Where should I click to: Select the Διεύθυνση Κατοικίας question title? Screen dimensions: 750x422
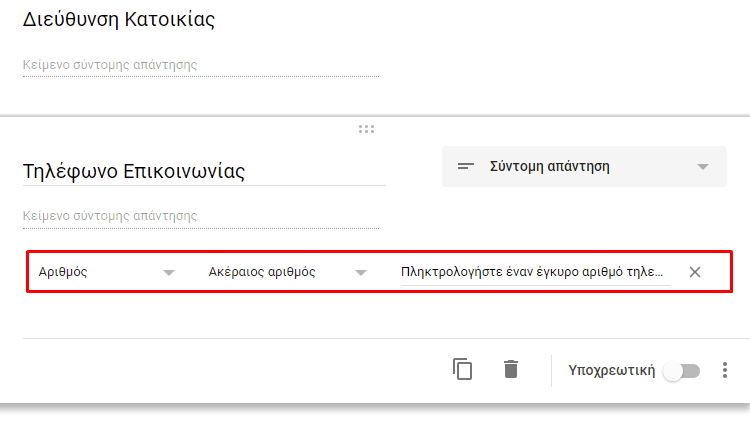tap(119, 20)
